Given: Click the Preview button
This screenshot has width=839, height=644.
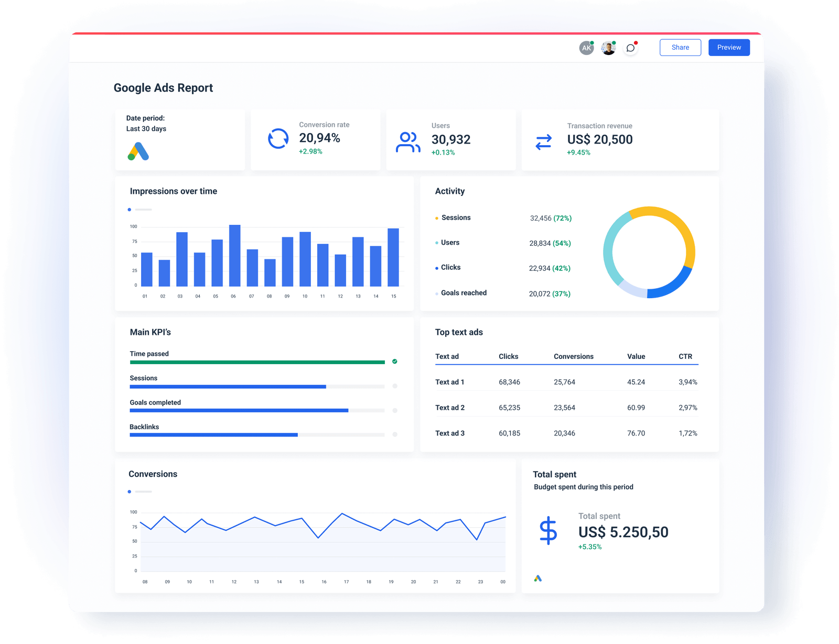Looking at the screenshot, I should point(729,48).
